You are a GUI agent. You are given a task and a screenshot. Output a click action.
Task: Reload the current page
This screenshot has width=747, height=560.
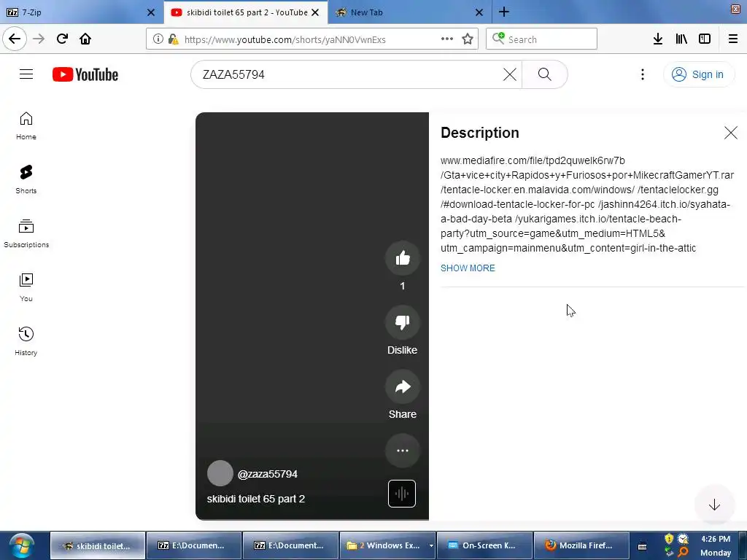[62, 39]
